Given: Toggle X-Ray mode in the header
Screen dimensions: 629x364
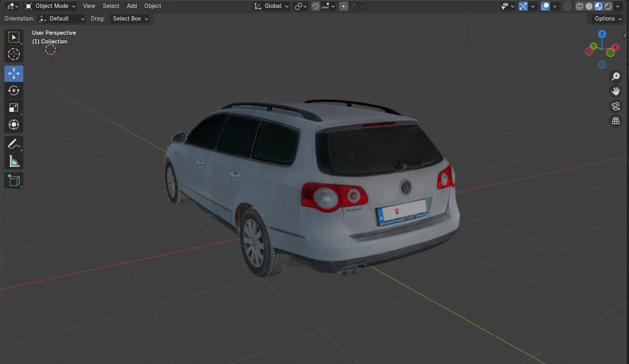Looking at the screenshot, I should pos(567,6).
